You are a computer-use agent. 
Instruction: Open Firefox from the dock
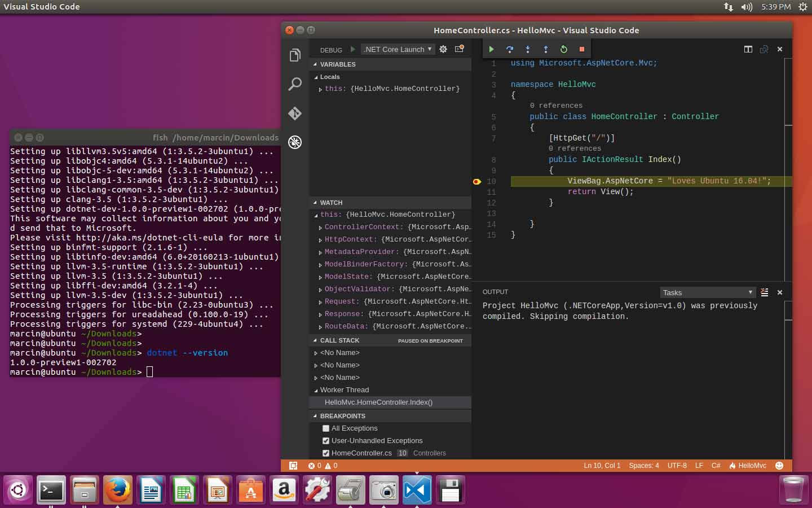click(x=117, y=490)
